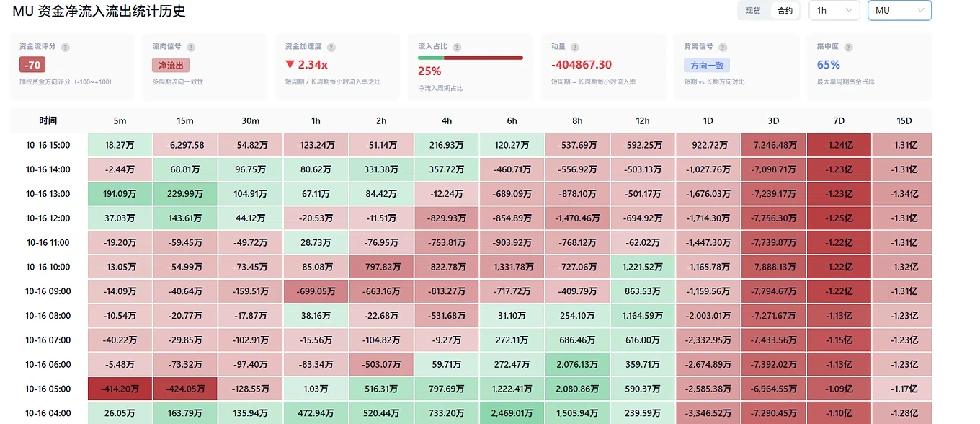Click the 2,469.01万 cell
Screen dimensions: 980x424
click(x=512, y=413)
